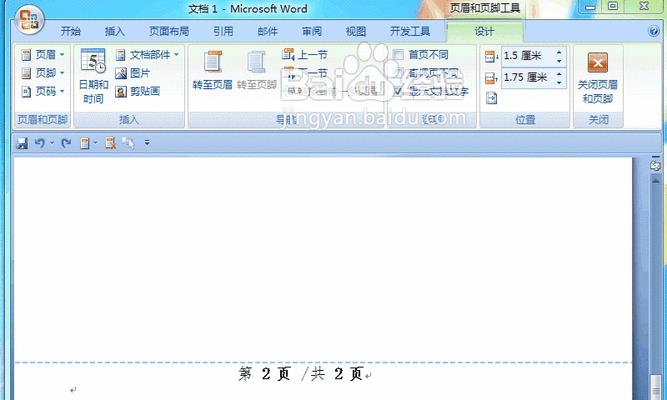
Task: Click the paste clipboard icon in quick access
Action: (85, 143)
